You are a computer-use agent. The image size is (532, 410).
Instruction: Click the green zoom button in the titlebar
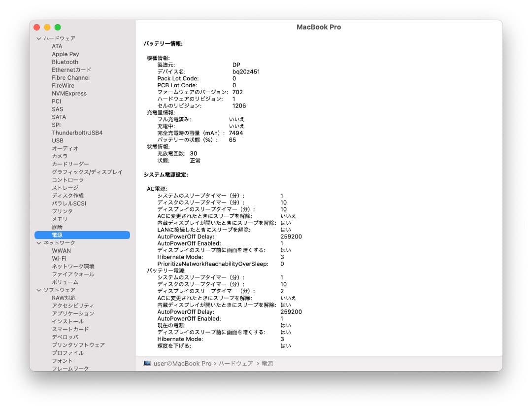tap(58, 28)
